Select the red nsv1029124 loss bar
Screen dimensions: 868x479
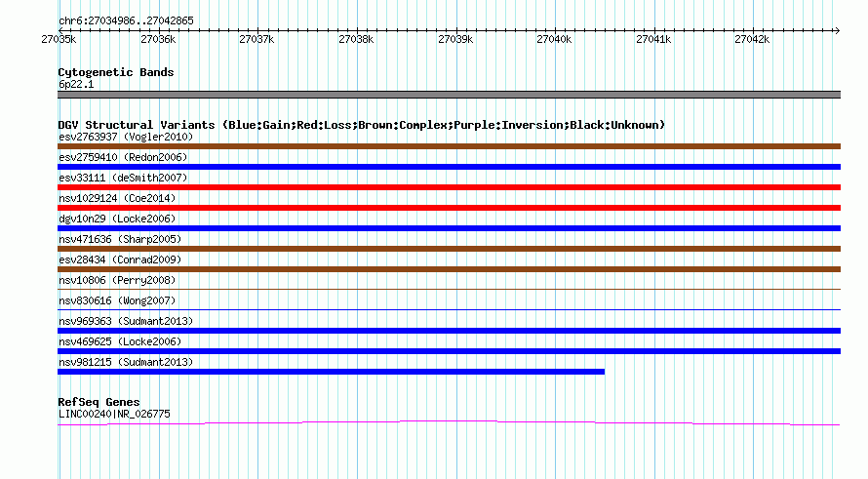[449, 208]
